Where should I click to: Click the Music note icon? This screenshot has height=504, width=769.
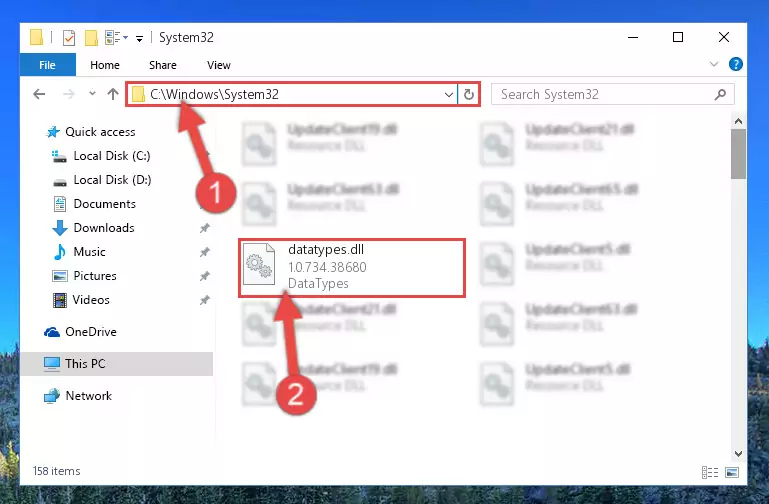(x=60, y=252)
